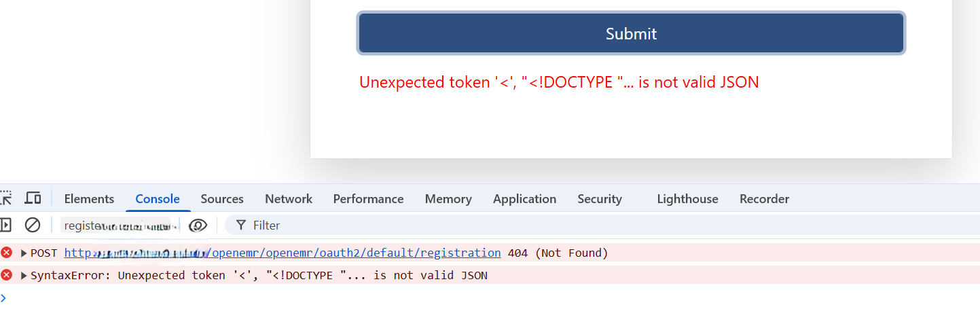
Task: Click red error icon beside SyntaxError
Action: [7, 275]
